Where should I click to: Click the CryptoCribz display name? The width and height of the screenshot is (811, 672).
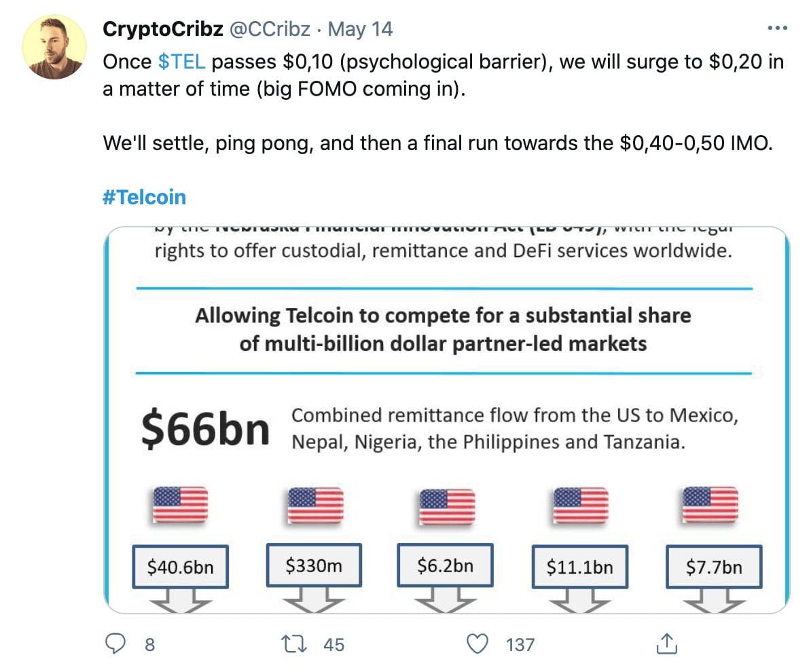[163, 29]
